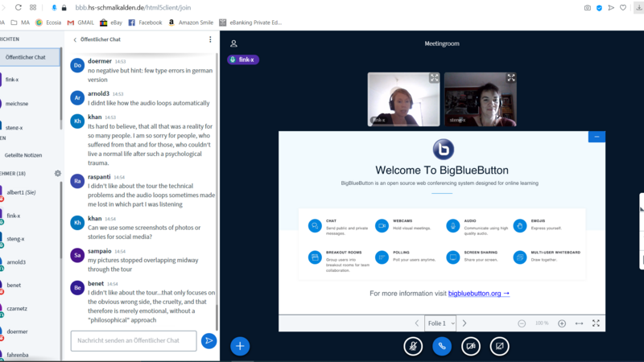Toggle webcam sharing
The height and width of the screenshot is (362, 644).
[x=471, y=347]
